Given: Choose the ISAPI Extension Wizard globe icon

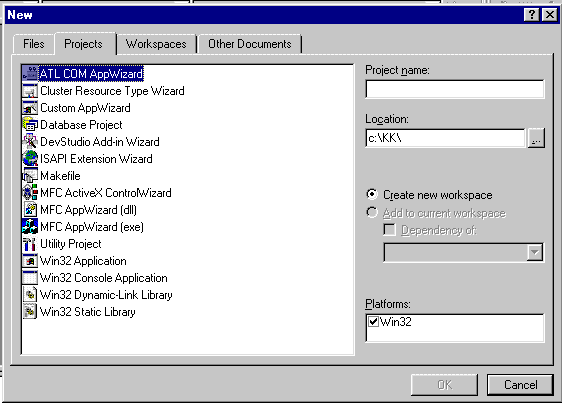Looking at the screenshot, I should [x=30, y=158].
